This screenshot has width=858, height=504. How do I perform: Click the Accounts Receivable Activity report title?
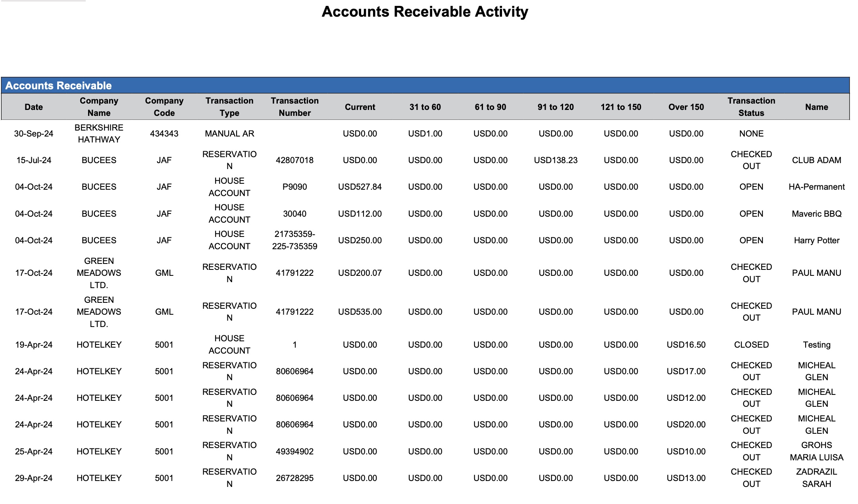click(x=425, y=12)
